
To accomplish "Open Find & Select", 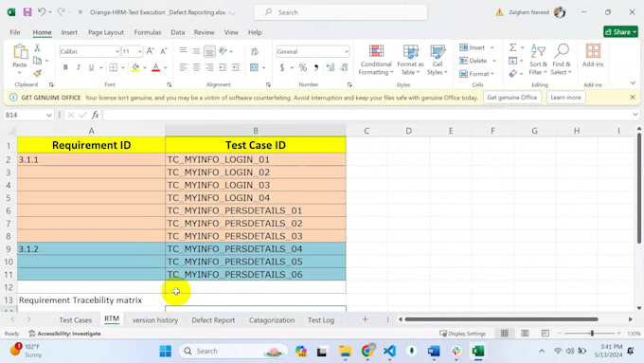I will pos(561,60).
